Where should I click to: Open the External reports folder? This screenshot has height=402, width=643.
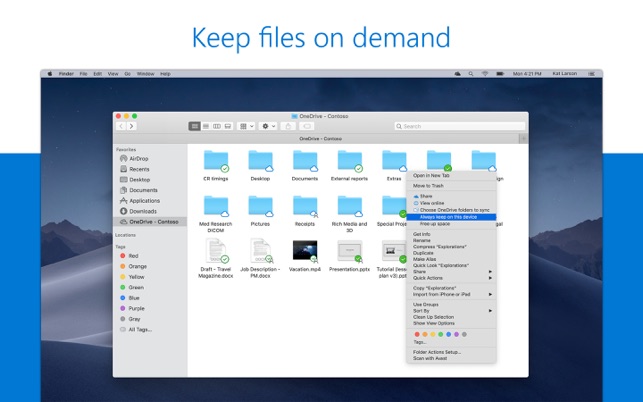[x=350, y=161]
